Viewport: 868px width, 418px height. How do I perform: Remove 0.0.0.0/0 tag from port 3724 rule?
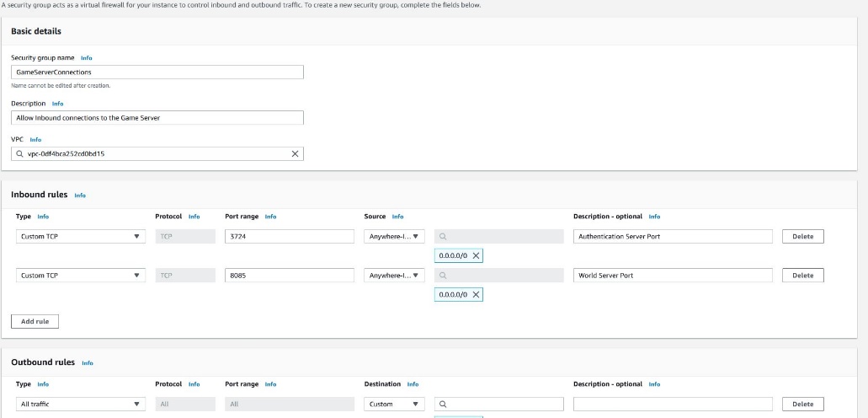coord(476,255)
